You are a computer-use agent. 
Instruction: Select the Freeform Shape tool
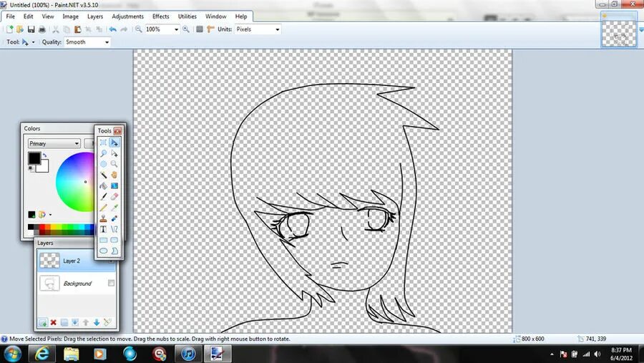pos(114,251)
